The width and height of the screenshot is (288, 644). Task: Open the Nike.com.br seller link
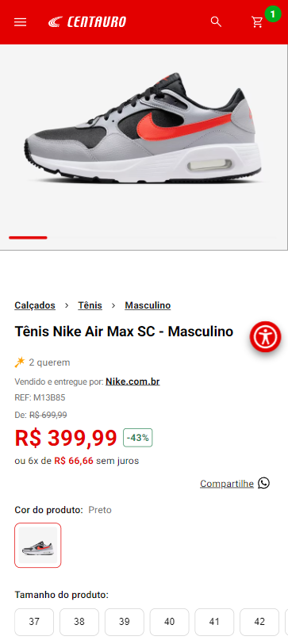132,381
